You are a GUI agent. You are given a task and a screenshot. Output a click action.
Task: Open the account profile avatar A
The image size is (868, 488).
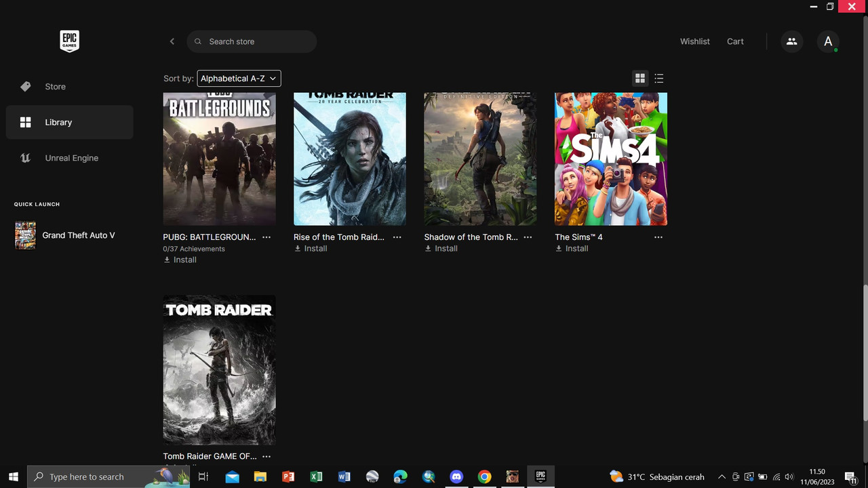[828, 41]
